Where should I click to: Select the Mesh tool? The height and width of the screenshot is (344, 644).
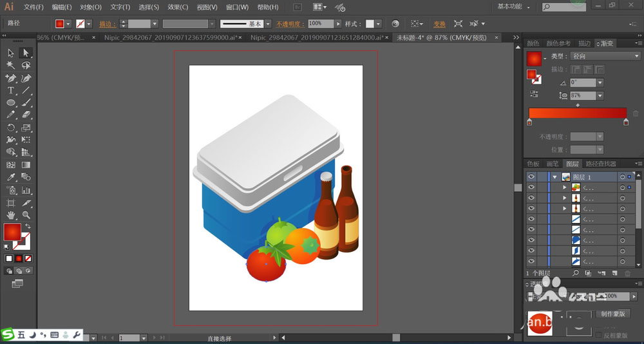point(11,165)
